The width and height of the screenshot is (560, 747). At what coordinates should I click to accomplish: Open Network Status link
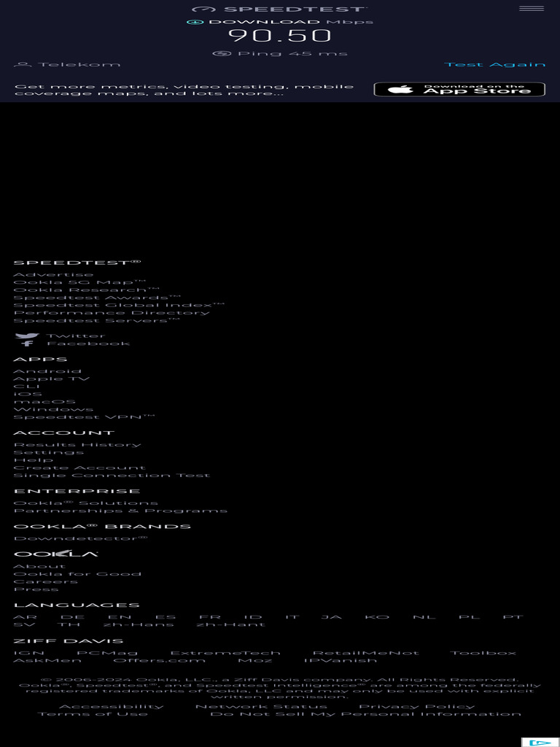tap(261, 706)
